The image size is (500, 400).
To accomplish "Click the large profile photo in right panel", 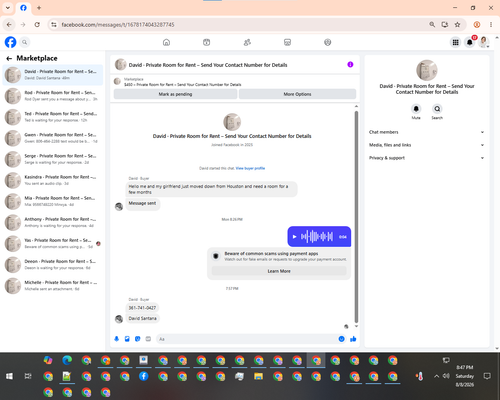I will pos(427,70).
